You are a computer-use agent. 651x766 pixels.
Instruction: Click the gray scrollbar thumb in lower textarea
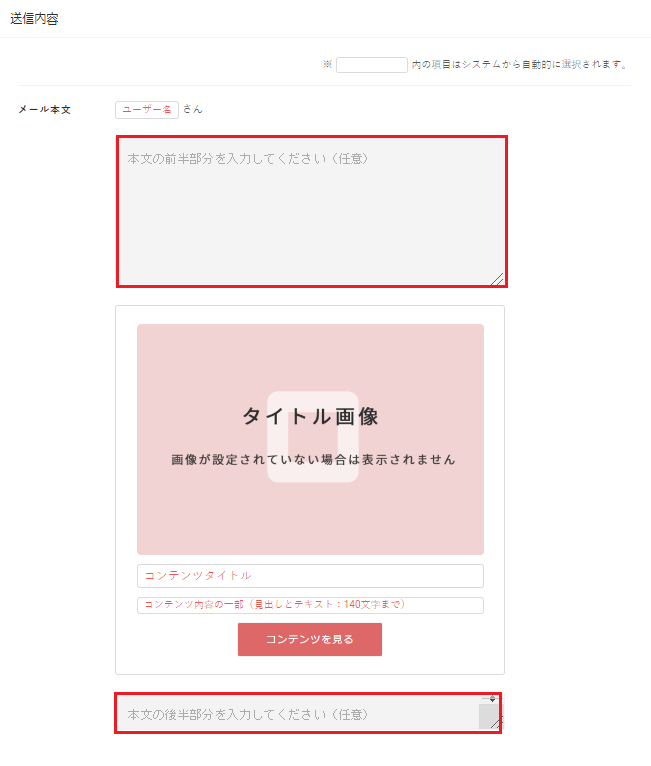pos(488,716)
